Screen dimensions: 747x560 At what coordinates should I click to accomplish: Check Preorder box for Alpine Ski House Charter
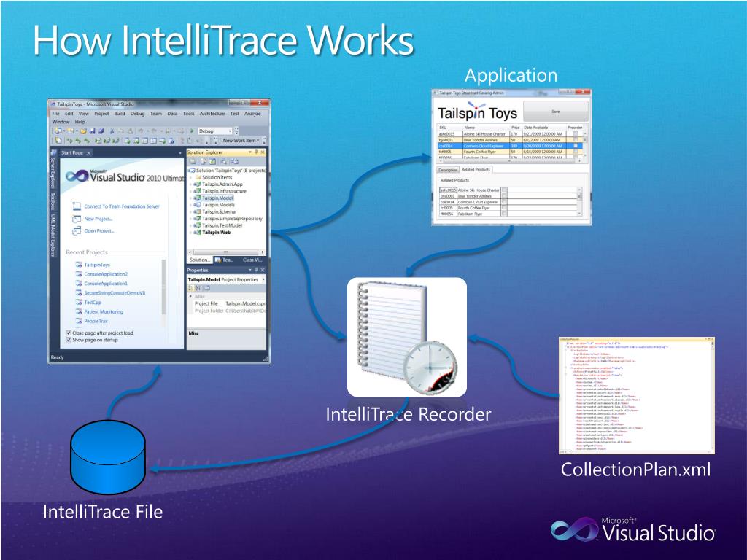[576, 134]
